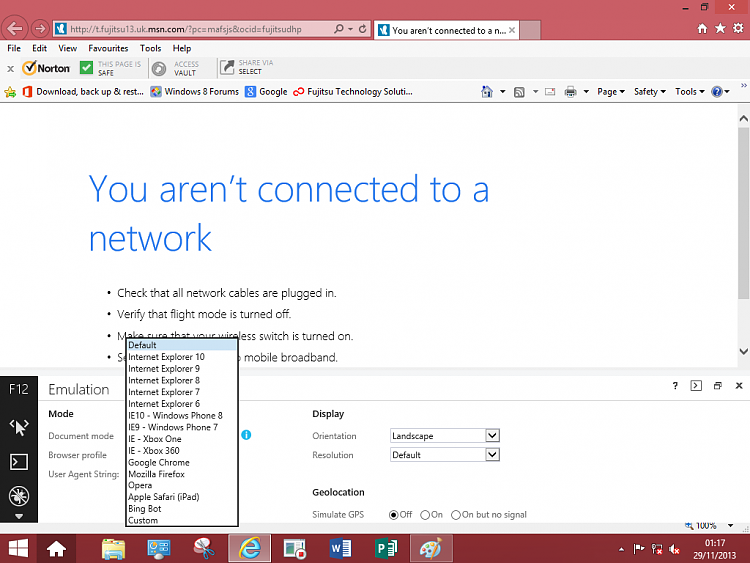Open Word from the taskbar
Viewport: 750px width, 563px height.
coord(340,549)
